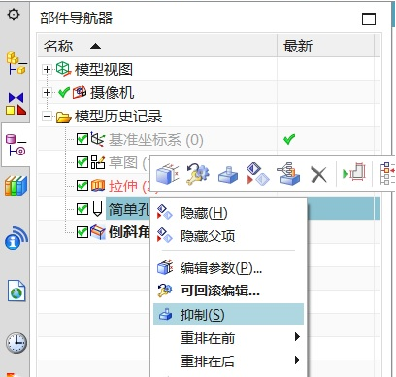Open the Reuse Library books icon
This screenshot has height=377, width=396.
coord(16,186)
